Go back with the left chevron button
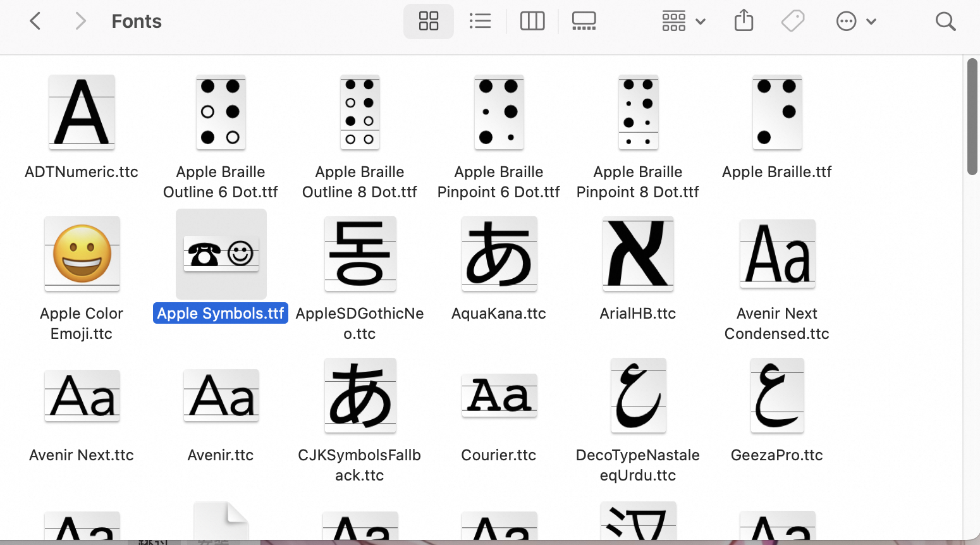This screenshot has width=980, height=545. tap(35, 21)
